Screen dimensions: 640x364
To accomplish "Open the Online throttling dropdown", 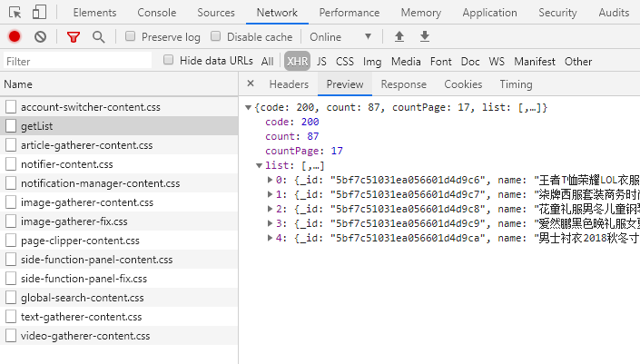I will 340,37.
